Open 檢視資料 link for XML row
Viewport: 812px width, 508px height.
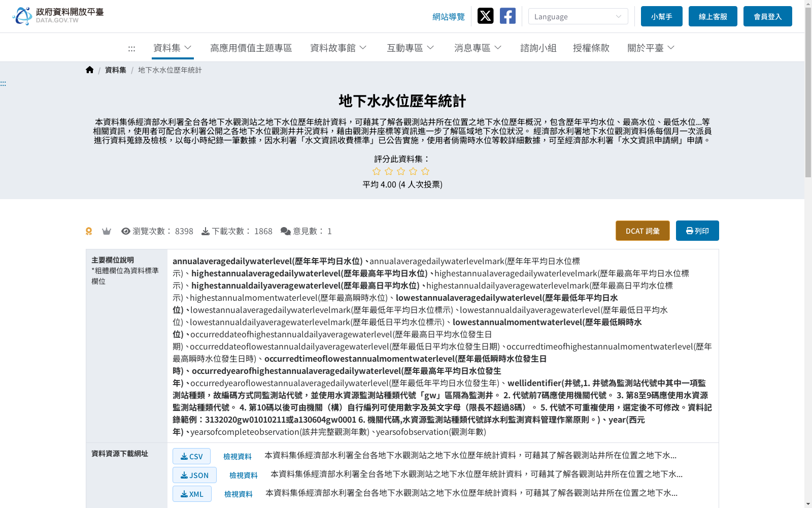pos(239,494)
